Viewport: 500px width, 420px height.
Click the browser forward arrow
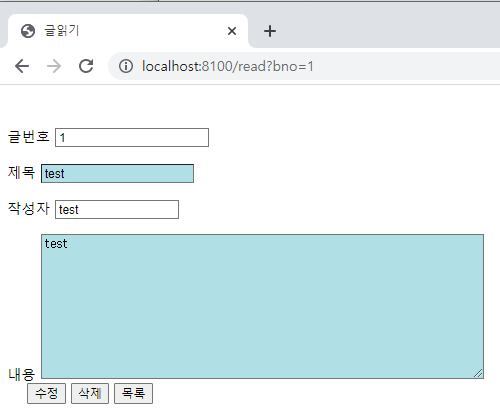click(54, 66)
